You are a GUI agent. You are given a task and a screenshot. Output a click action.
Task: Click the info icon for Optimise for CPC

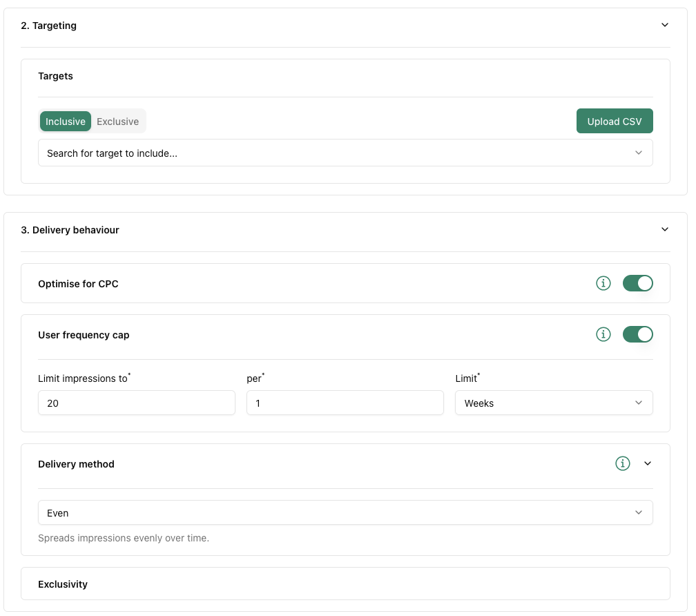[603, 283]
